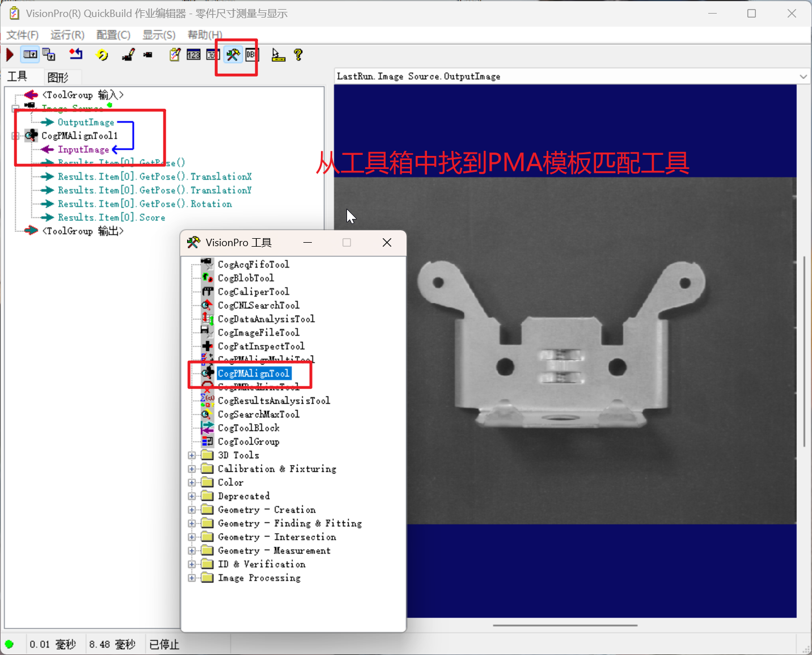Select the Results.Item[0].Score output
The image size is (812, 655).
click(x=112, y=217)
